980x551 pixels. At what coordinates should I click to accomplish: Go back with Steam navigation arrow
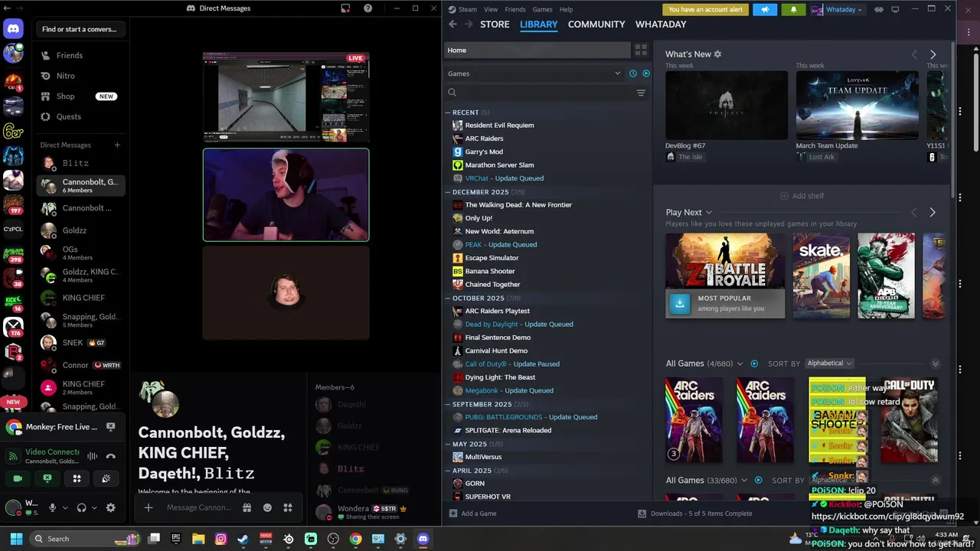click(452, 24)
